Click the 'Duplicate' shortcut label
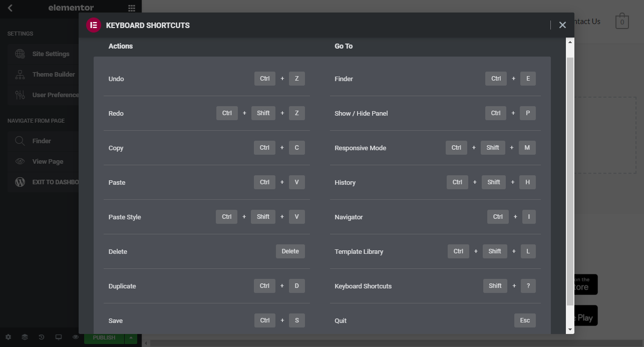This screenshot has height=347, width=644. 122,286
